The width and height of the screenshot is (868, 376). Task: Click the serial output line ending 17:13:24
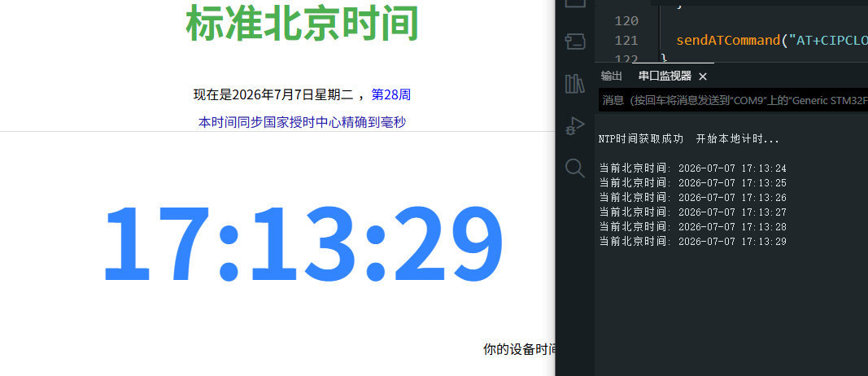coord(693,168)
